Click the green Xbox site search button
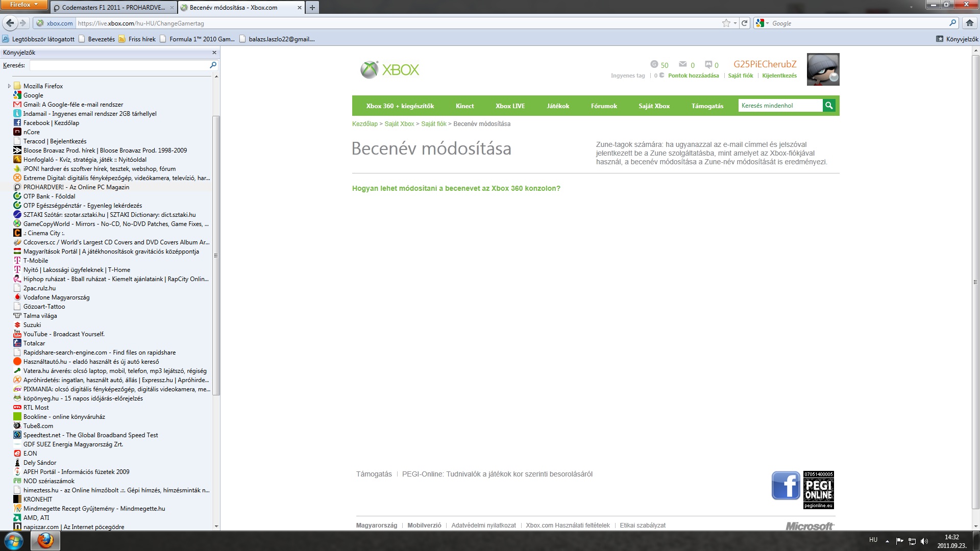Viewport: 980px width, 551px height. [x=829, y=106]
